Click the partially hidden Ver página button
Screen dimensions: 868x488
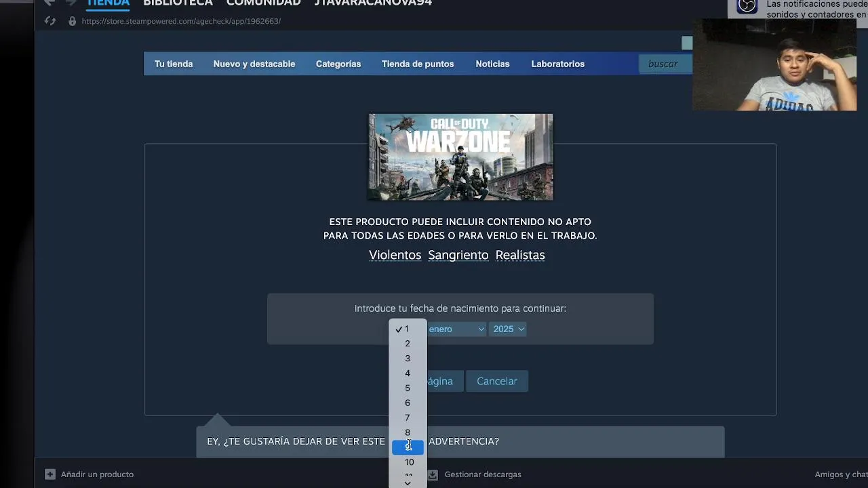point(445,381)
